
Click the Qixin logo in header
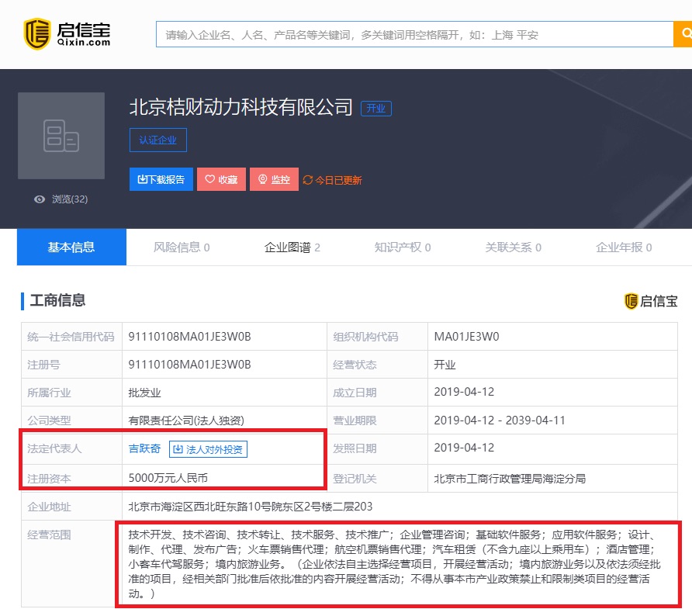pos(67,33)
